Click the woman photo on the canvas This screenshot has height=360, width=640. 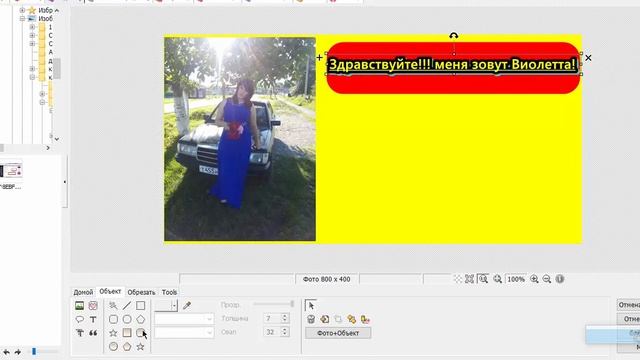240,139
